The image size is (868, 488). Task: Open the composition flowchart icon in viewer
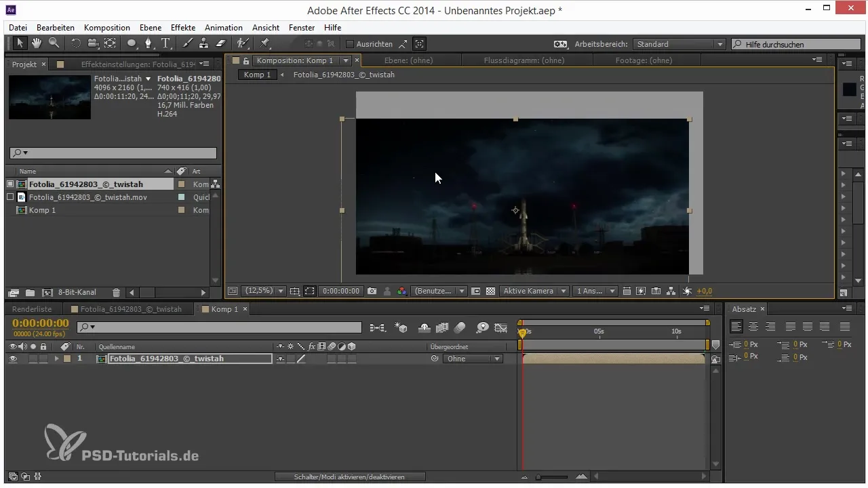coord(671,291)
